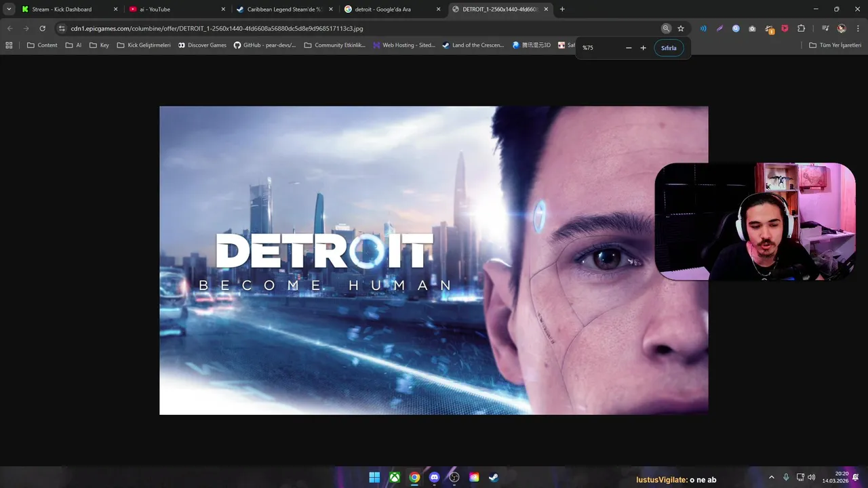868x488 pixels.
Task: Decrease zoom with the minus button
Action: [x=629, y=48]
